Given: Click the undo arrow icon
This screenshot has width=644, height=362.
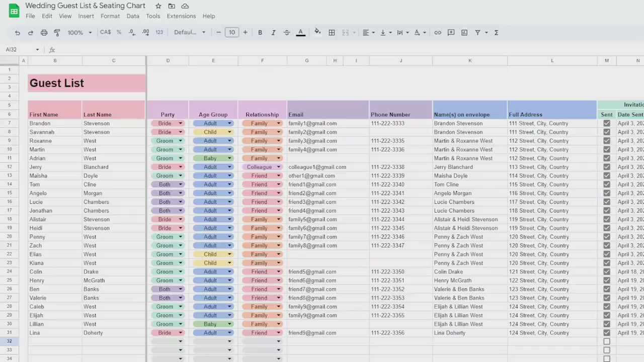Looking at the screenshot, I should 18,33.
